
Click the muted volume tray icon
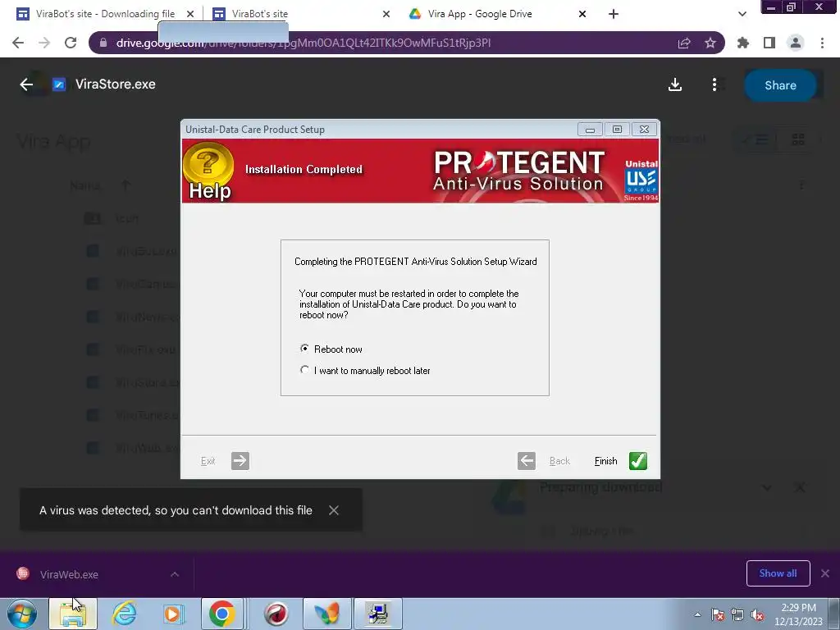click(x=757, y=614)
